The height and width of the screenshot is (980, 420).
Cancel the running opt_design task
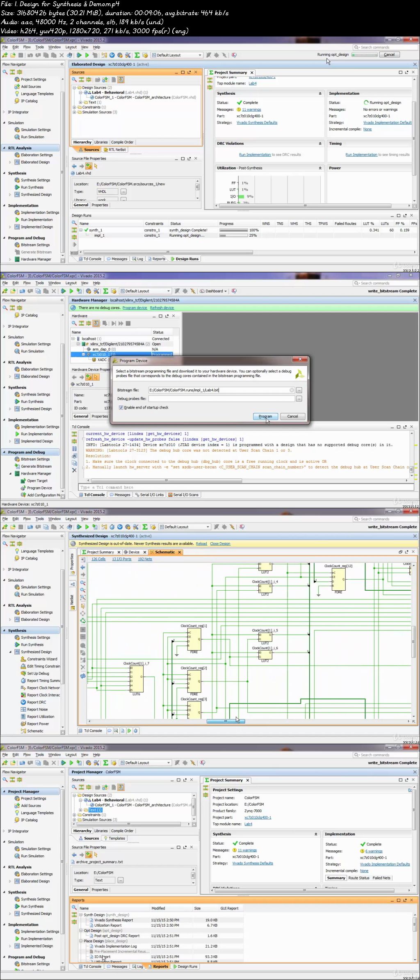[389, 55]
